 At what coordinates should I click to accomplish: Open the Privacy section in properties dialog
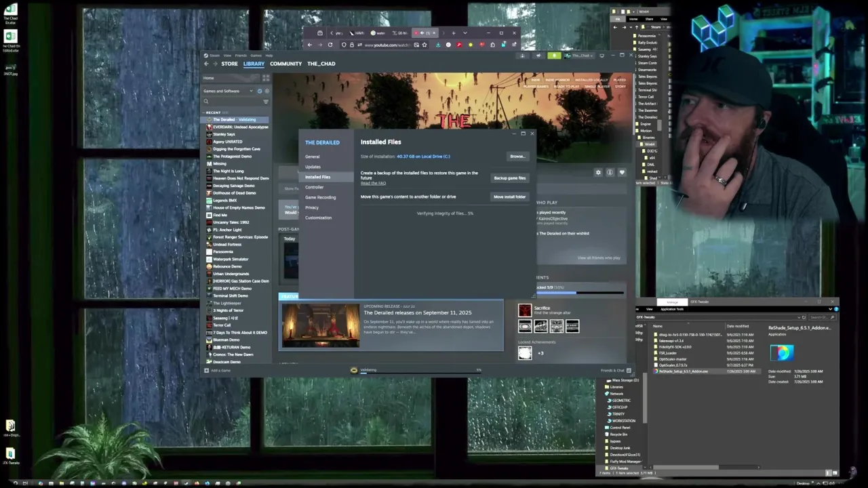[311, 207]
